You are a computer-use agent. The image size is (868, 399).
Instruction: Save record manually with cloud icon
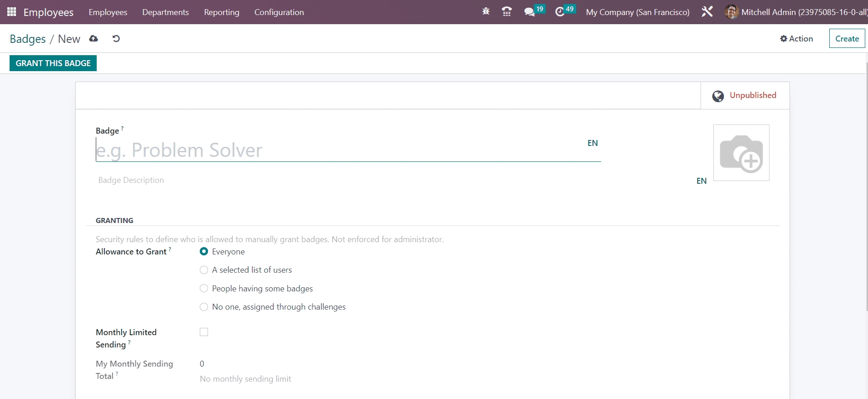click(94, 39)
